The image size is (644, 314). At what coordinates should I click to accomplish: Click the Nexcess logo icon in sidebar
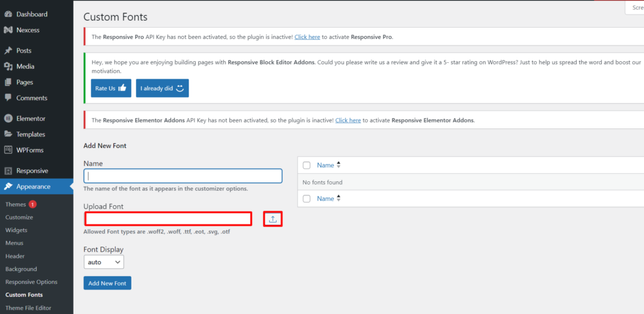coord(8,30)
